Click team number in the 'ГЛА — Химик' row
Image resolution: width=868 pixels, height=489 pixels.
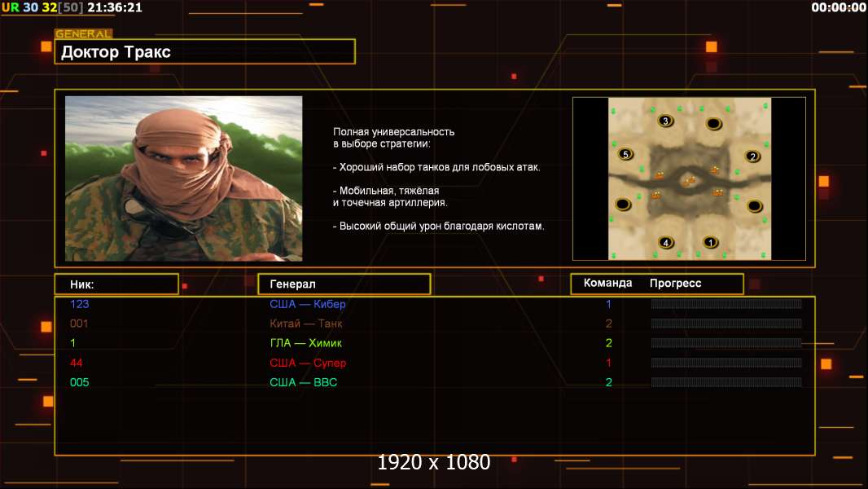(608, 343)
